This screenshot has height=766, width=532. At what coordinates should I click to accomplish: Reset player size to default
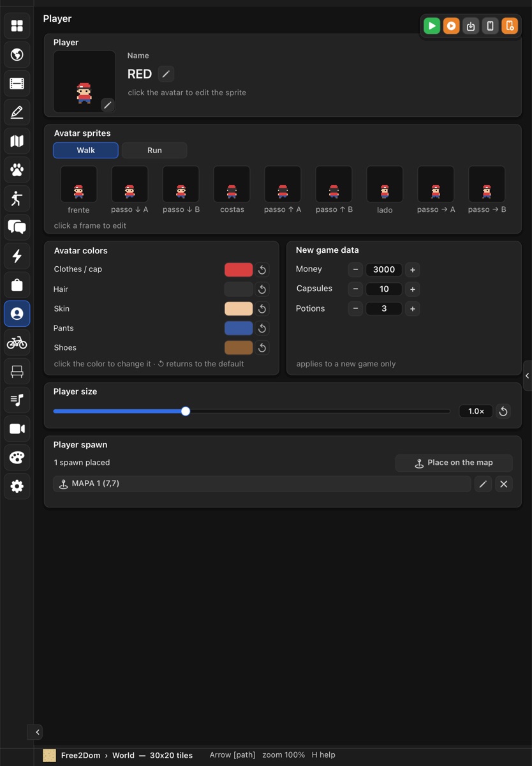point(503,411)
